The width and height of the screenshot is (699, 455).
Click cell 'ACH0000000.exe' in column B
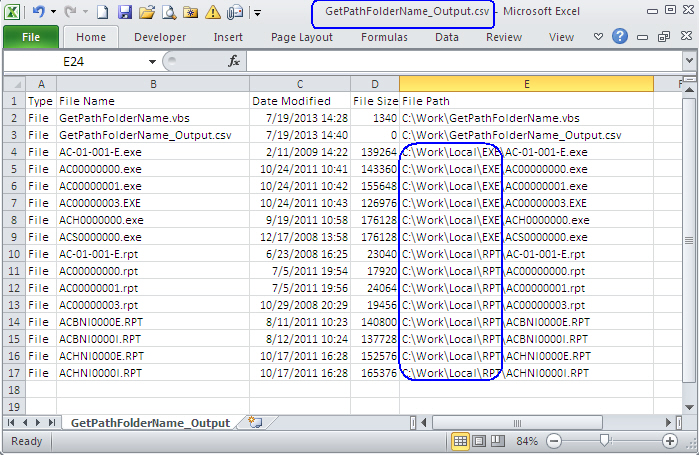pyautogui.click(x=153, y=220)
